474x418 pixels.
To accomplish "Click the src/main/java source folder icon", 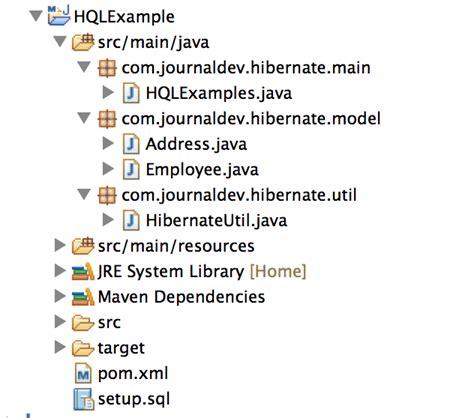I will pyautogui.click(x=83, y=42).
